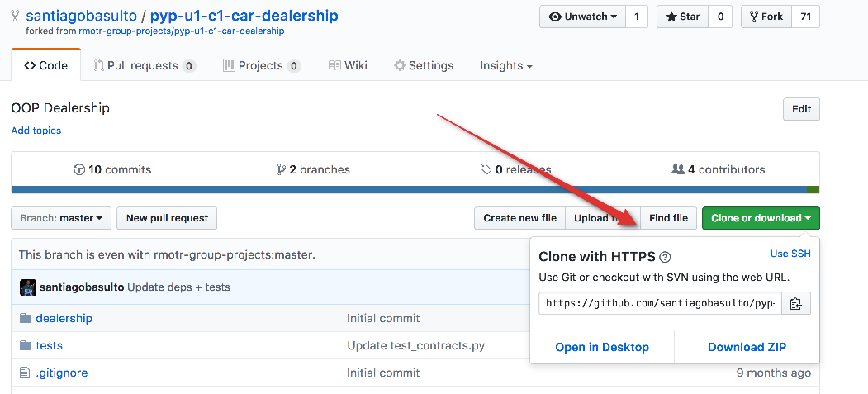The image size is (868, 394).
Task: Click the blue language breakdown bar
Action: [x=409, y=190]
